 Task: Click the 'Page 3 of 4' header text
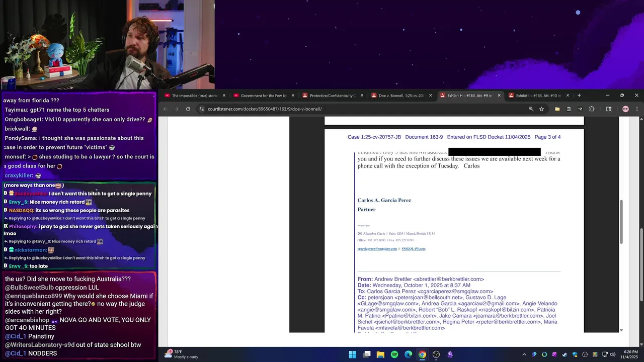(547, 137)
